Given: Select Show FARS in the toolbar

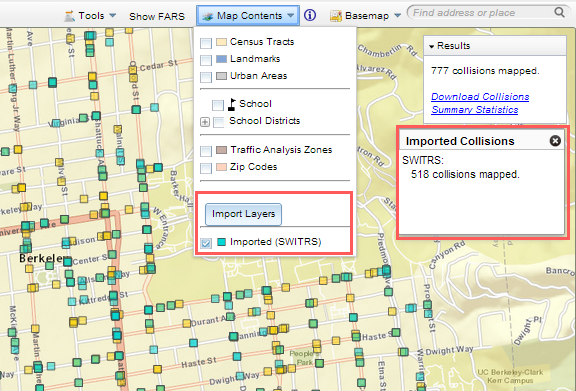Looking at the screenshot, I should [x=157, y=16].
